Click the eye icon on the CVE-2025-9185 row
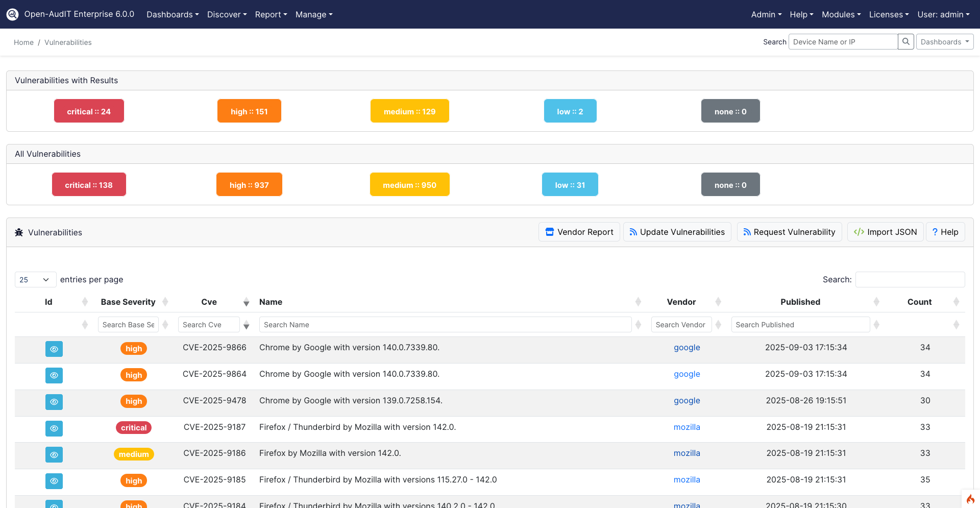Viewport: 980px width, 508px height. (x=54, y=481)
